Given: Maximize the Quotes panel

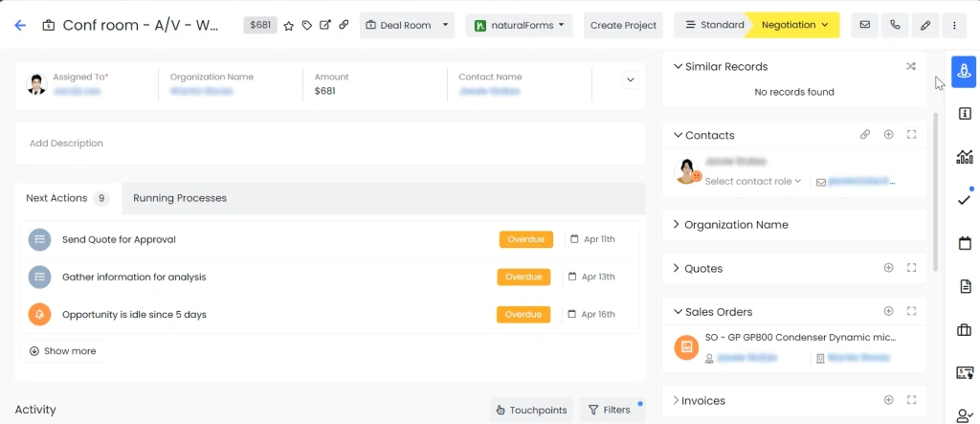Looking at the screenshot, I should click(x=911, y=268).
